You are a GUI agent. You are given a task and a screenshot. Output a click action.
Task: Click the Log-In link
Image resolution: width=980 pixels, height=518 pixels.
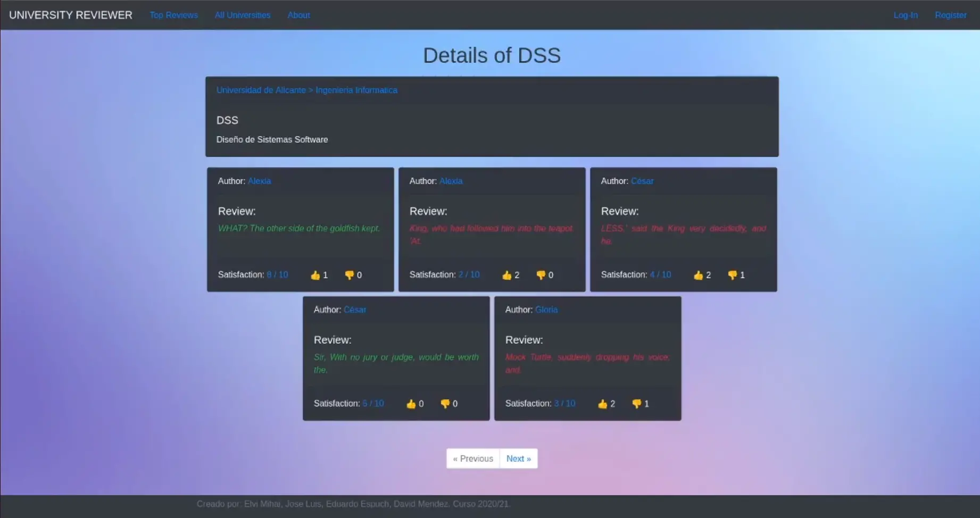pos(905,15)
